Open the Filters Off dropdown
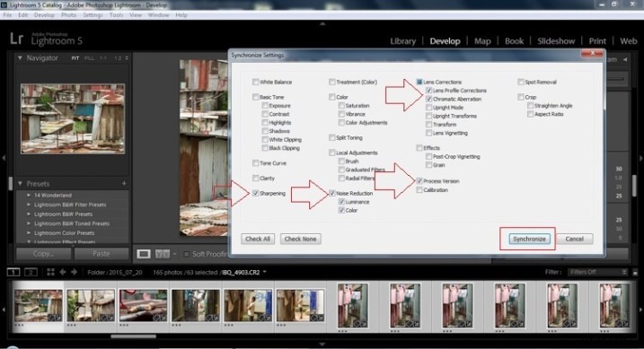 [598, 272]
